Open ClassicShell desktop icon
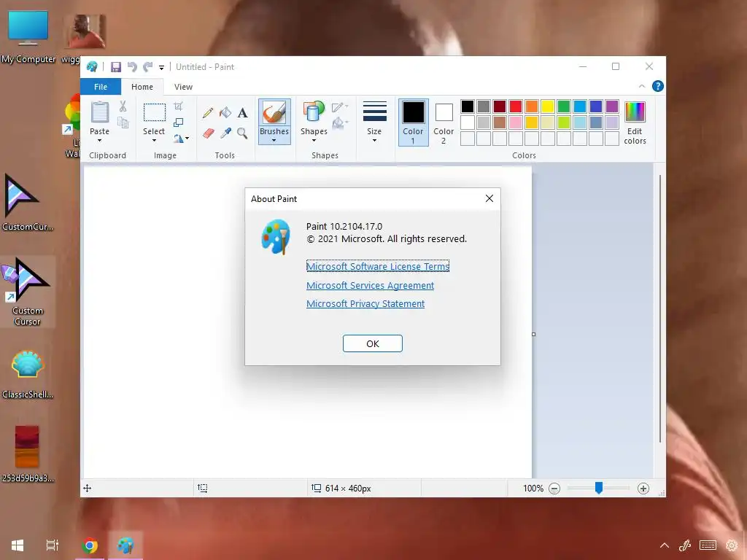747x560 pixels. [28, 374]
